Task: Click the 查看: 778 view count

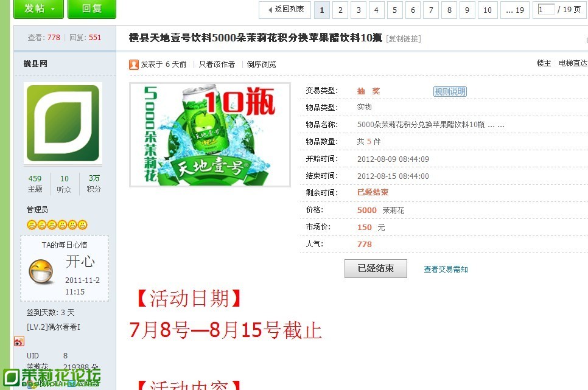Action: point(43,38)
